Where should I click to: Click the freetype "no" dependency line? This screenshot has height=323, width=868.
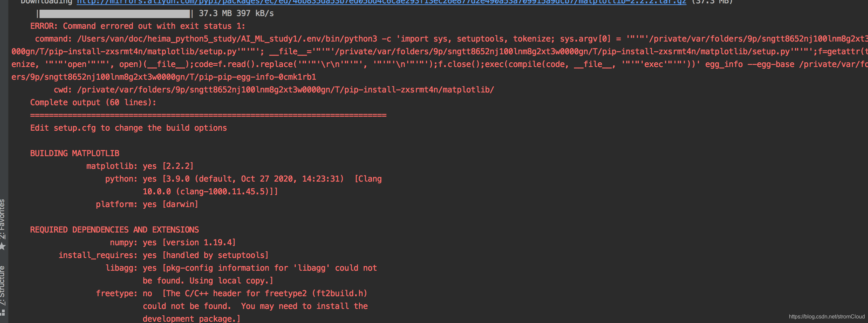click(x=232, y=293)
